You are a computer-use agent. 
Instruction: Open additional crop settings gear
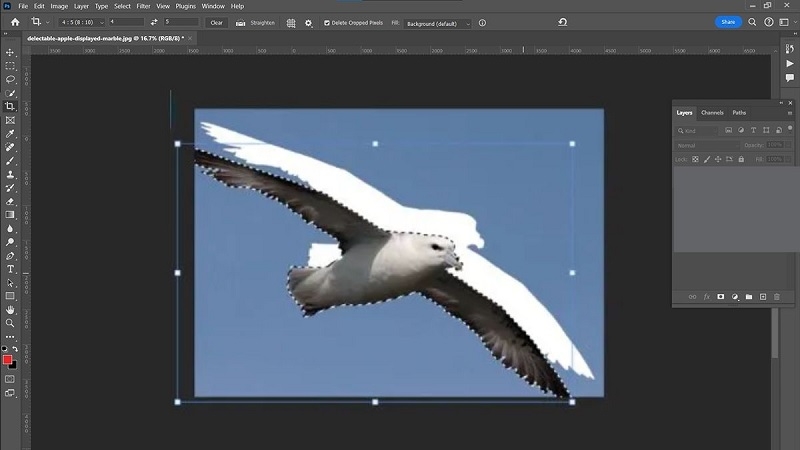pyautogui.click(x=308, y=23)
